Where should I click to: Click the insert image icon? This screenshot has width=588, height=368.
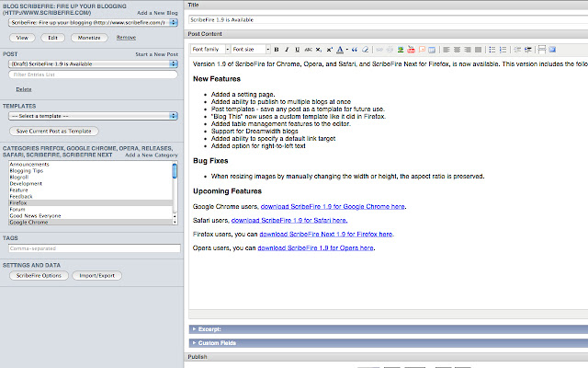pyautogui.click(x=401, y=50)
